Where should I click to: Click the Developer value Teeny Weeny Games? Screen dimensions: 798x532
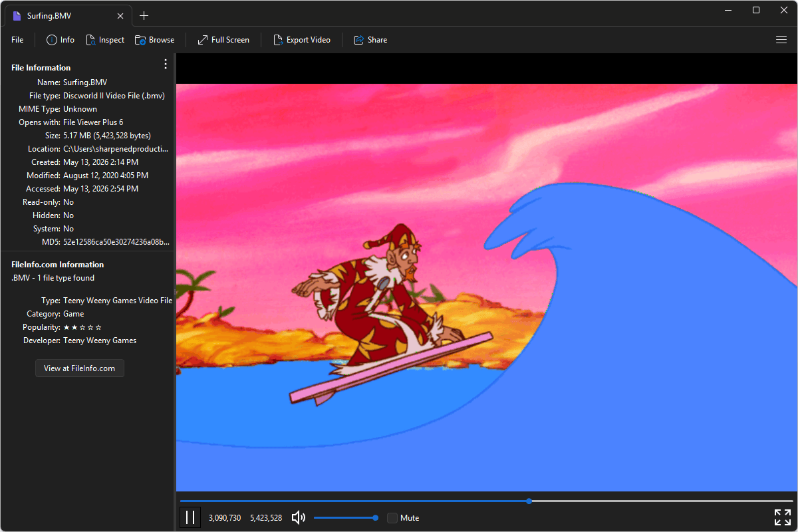pyautogui.click(x=100, y=340)
